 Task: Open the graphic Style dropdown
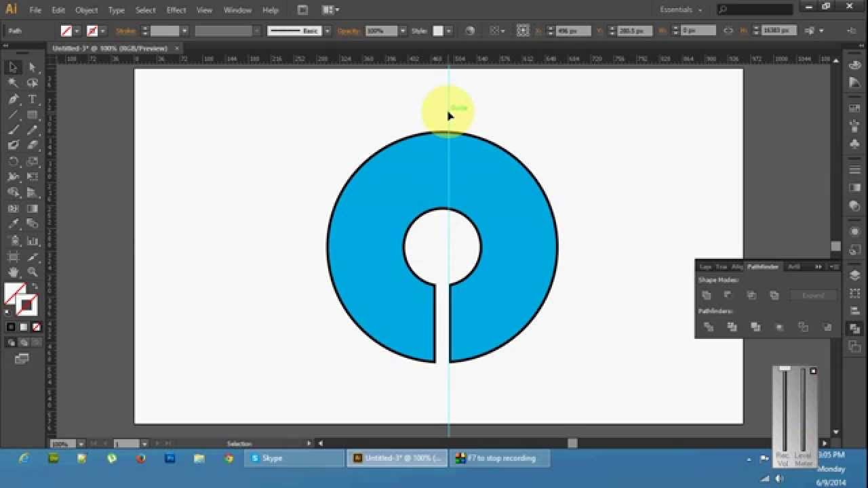(x=449, y=31)
